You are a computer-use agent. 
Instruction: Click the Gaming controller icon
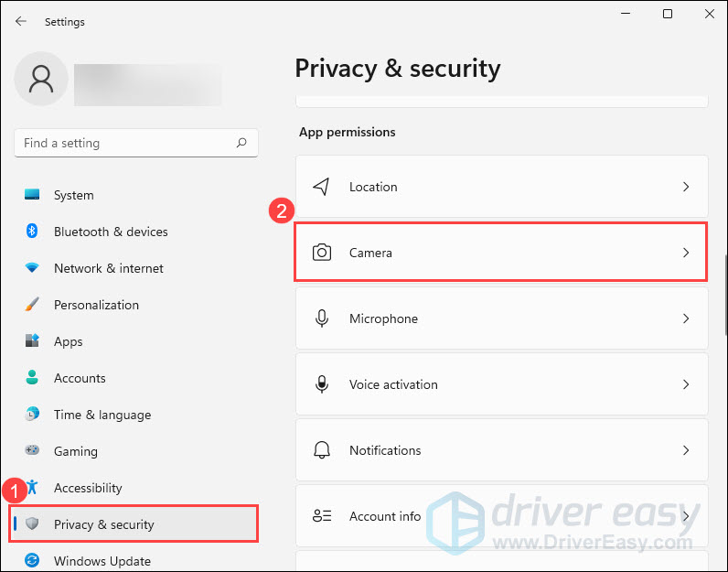(33, 451)
